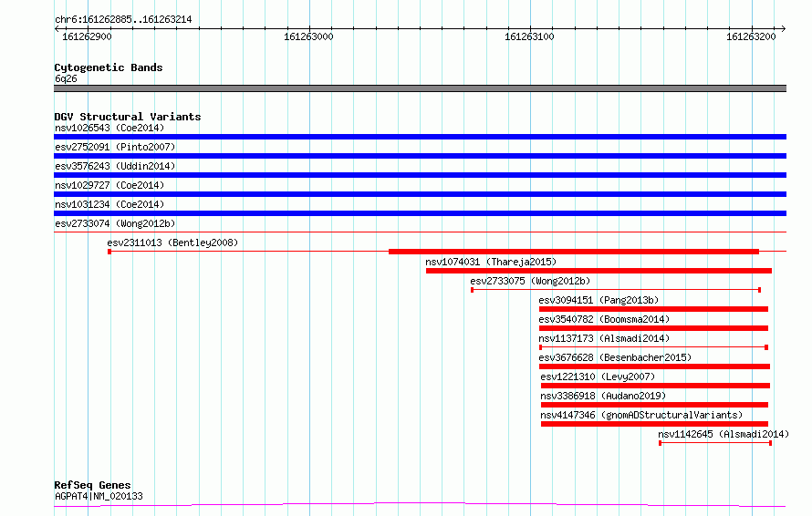This screenshot has height=516, width=812.
Task: Open esv3576243 (Uddin2014) variant label
Action: [x=115, y=166]
